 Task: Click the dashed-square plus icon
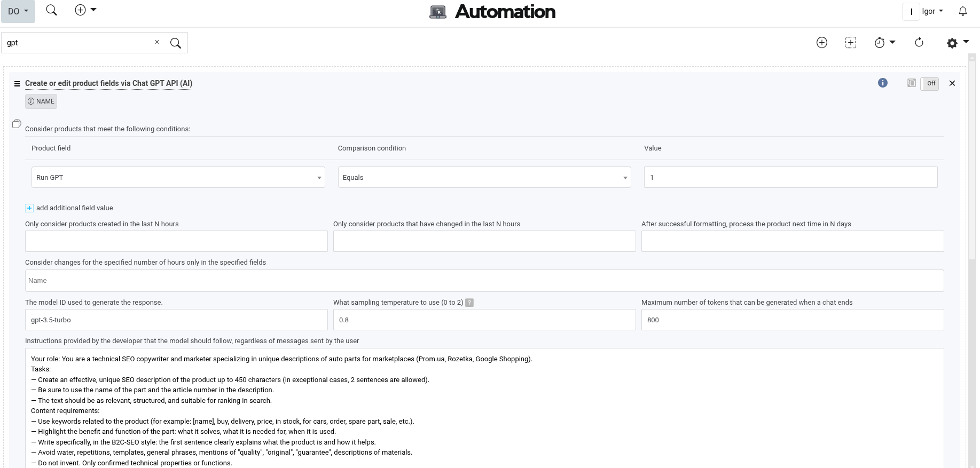851,43
